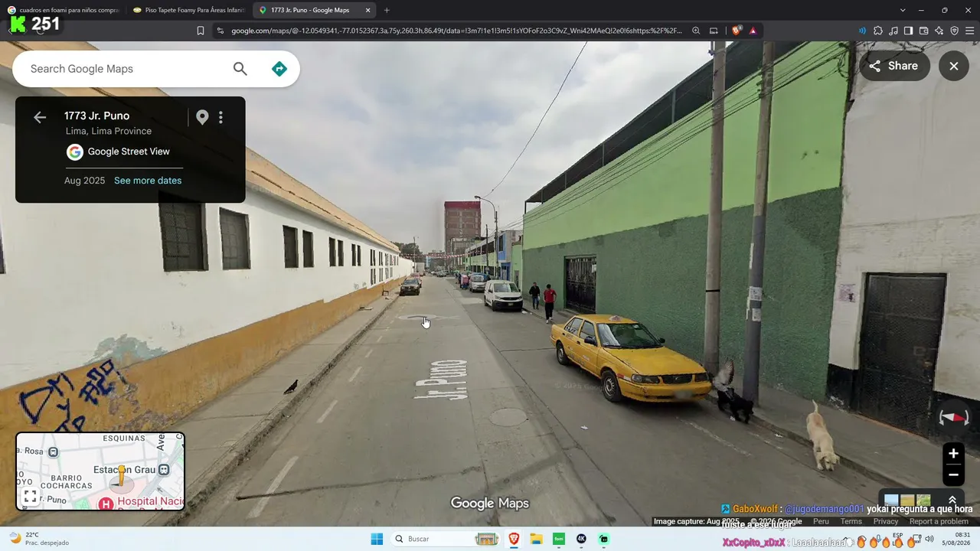
Task: Click the music note toolbar icon
Action: (893, 31)
